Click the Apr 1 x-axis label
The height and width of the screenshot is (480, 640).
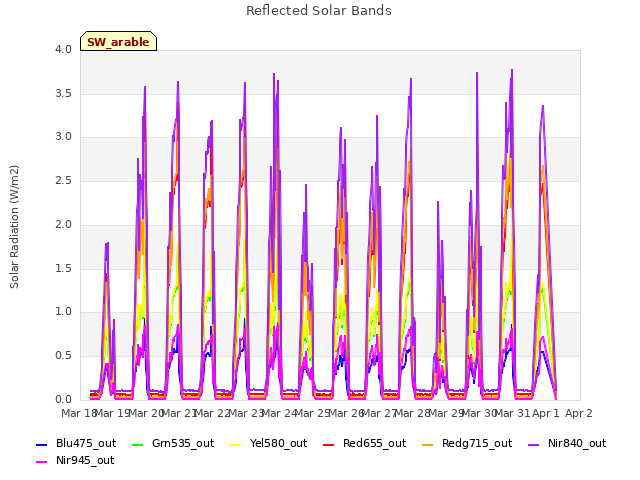(x=545, y=413)
